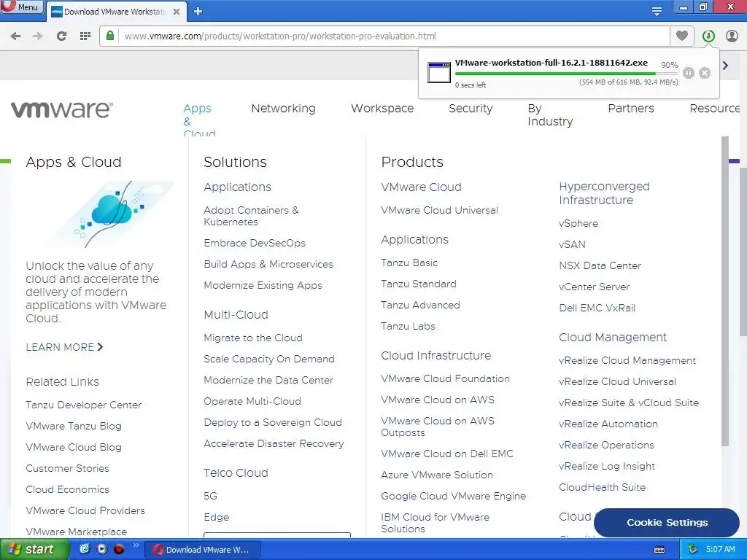Screen dimensions: 747x560
Task: Click the network tray icon
Action: tap(693, 550)
